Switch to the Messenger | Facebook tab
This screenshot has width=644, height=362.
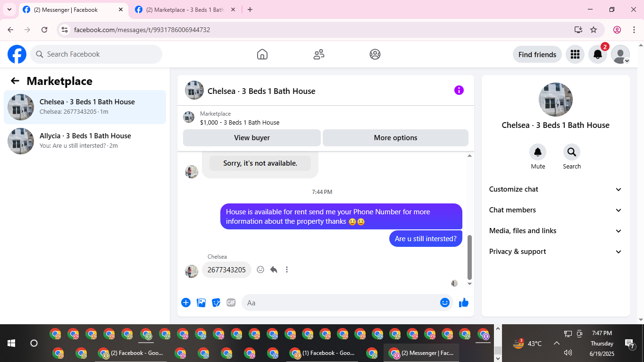click(x=73, y=9)
